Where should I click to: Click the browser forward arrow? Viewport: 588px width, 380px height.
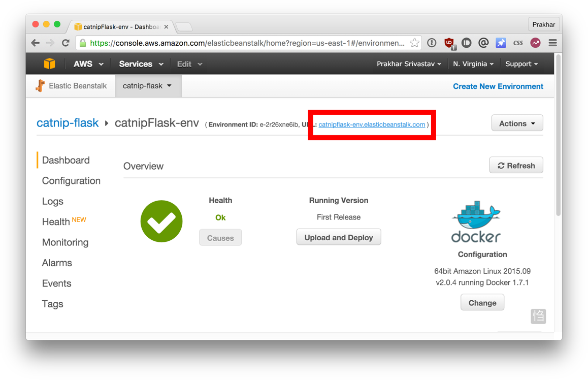click(x=50, y=43)
